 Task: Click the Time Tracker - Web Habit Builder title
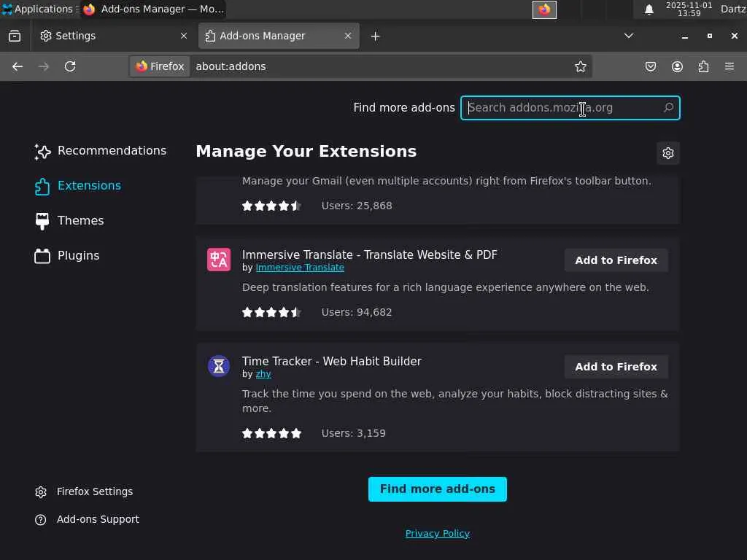tap(332, 362)
